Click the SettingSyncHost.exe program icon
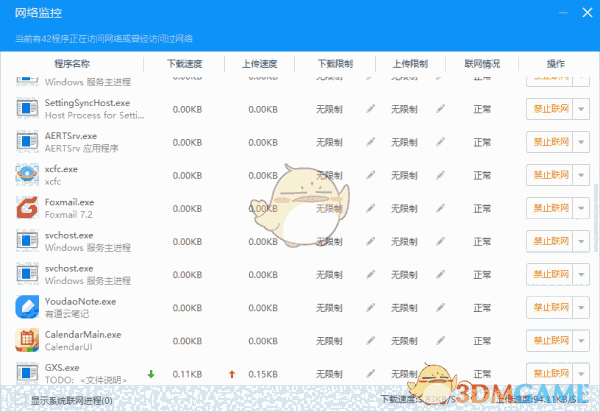Viewport: 600px width, 412px height. click(x=27, y=108)
